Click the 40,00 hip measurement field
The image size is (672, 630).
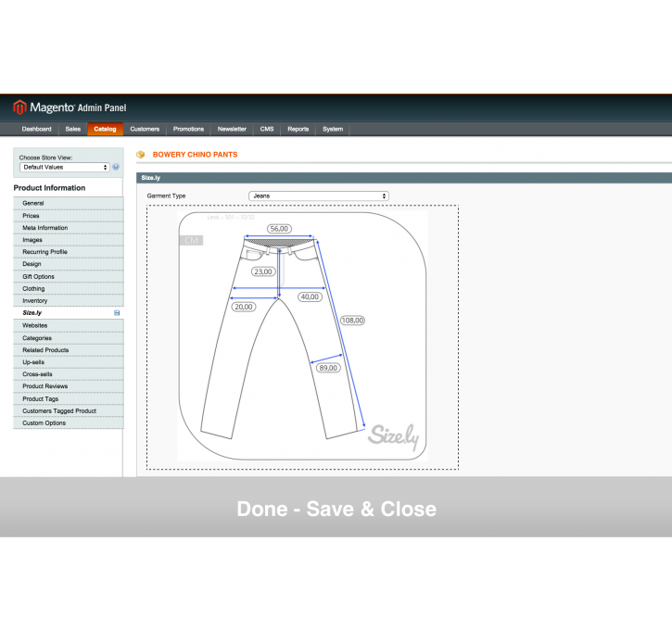[310, 296]
